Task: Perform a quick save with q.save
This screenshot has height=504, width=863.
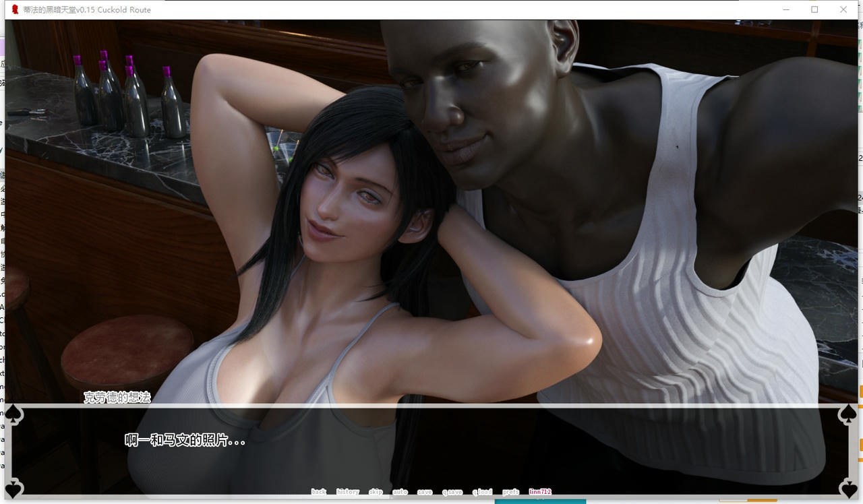Action: pyautogui.click(x=452, y=492)
